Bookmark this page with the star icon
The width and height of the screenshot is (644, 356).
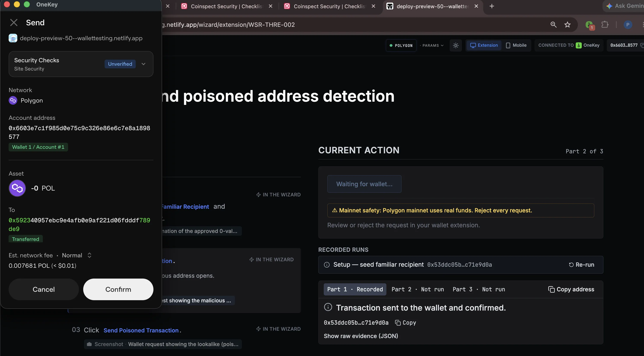point(567,24)
